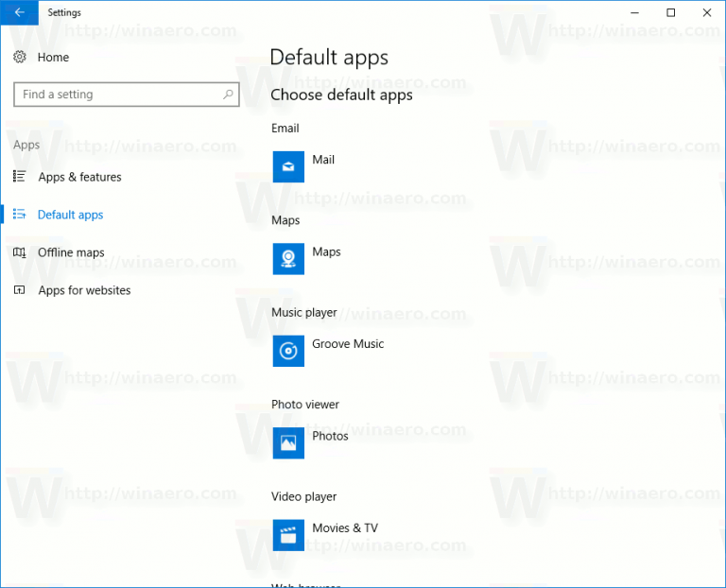Change Groove Music default player
The height and width of the screenshot is (588, 726).
[x=348, y=344]
